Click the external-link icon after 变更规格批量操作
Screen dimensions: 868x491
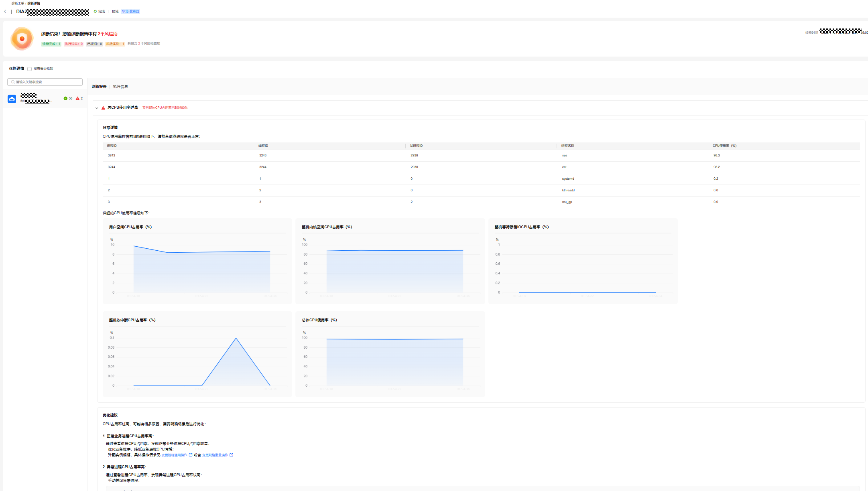(x=231, y=455)
